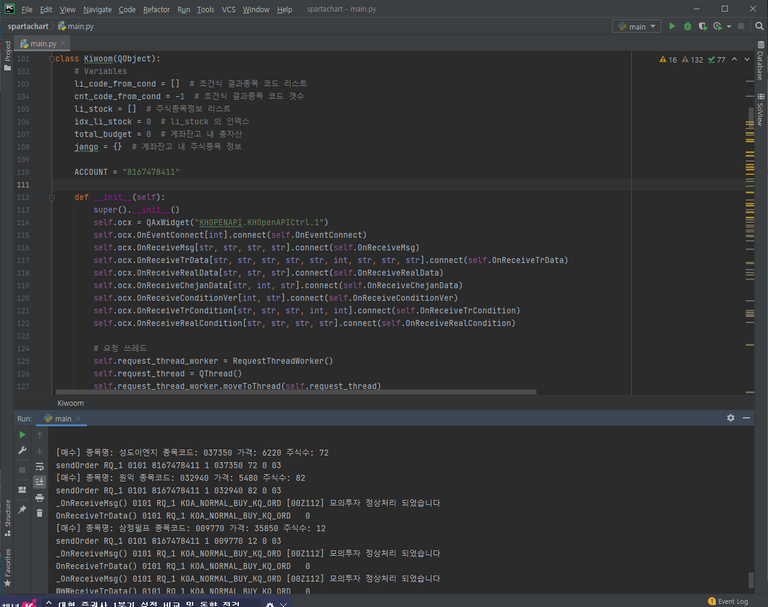Image resolution: width=768 pixels, height=607 pixels.
Task: Rerun main from the Run panel green arrow
Action: point(22,435)
